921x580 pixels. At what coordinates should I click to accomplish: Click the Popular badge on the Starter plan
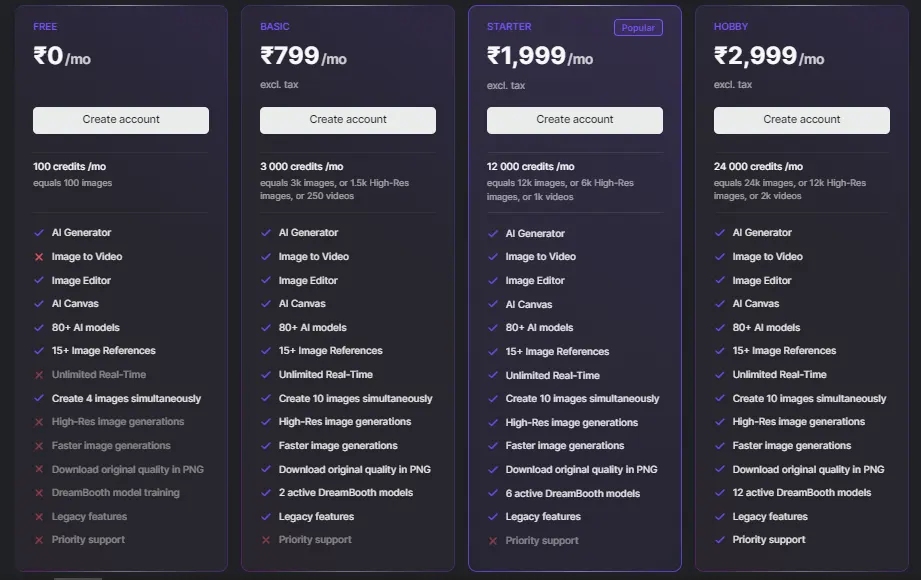(638, 27)
